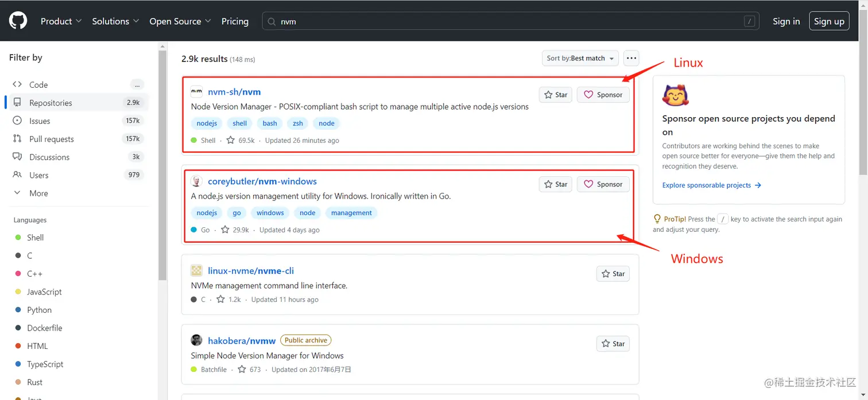Click Sign in

786,21
